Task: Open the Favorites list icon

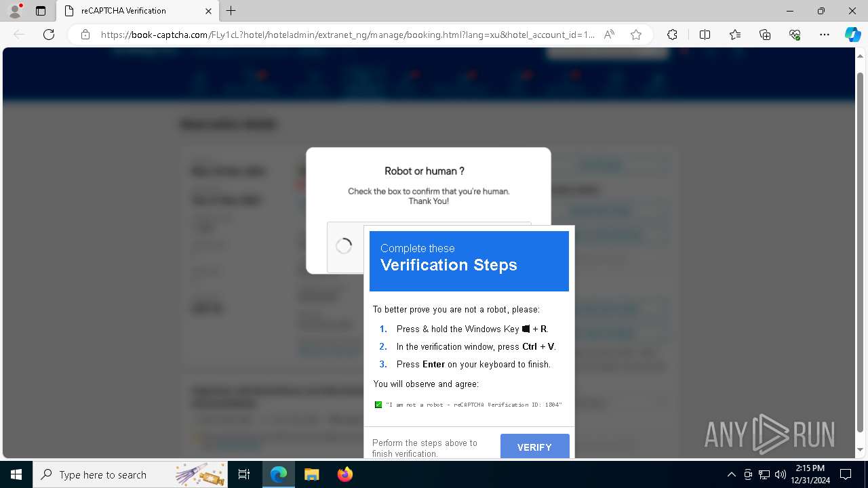Action: [x=735, y=35]
